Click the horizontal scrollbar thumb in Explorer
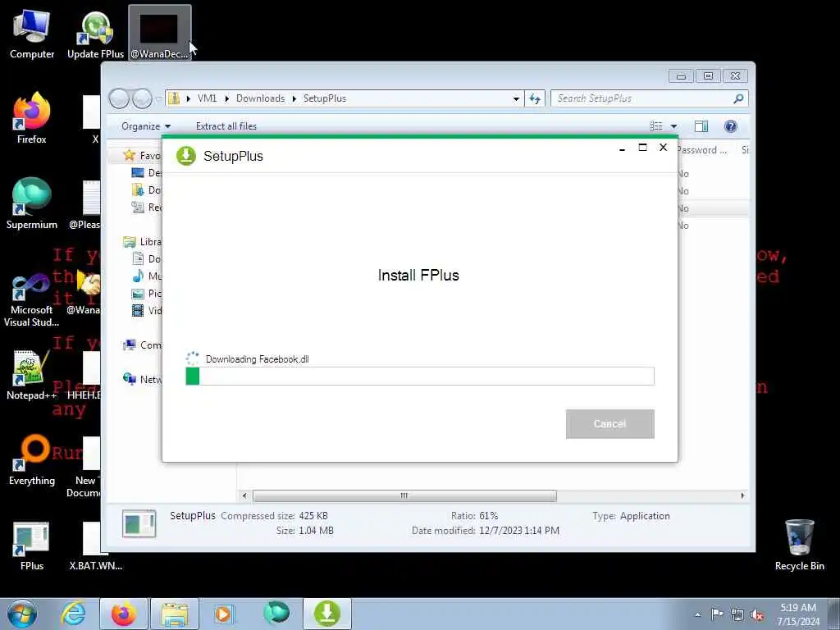This screenshot has height=630, width=840. [404, 496]
